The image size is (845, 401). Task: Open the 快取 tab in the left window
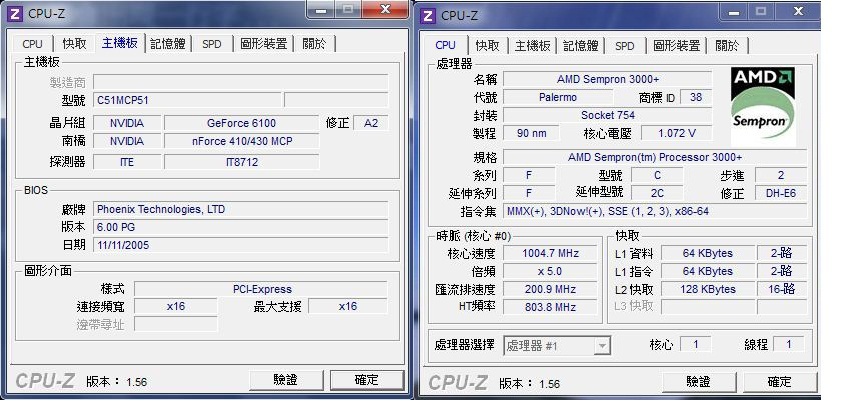tap(74, 44)
